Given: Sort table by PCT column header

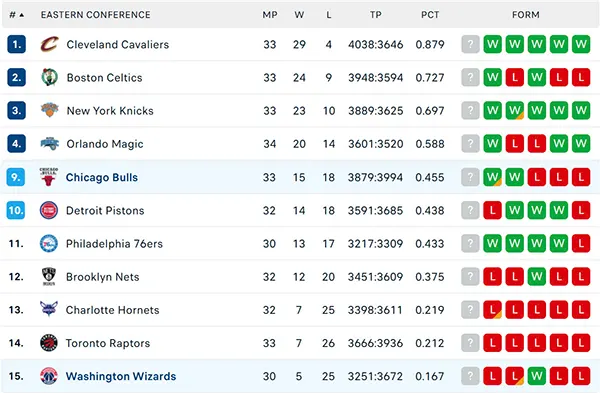Looking at the screenshot, I should tap(430, 15).
